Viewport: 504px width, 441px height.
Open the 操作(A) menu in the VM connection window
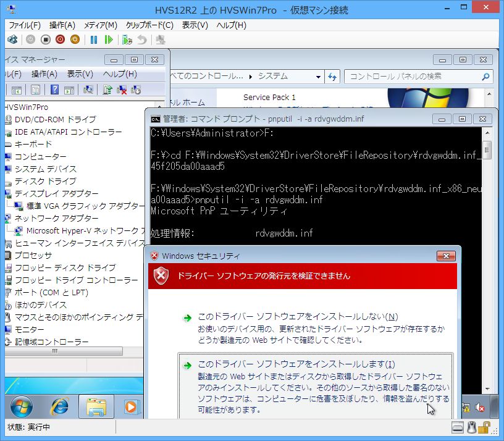(x=62, y=25)
